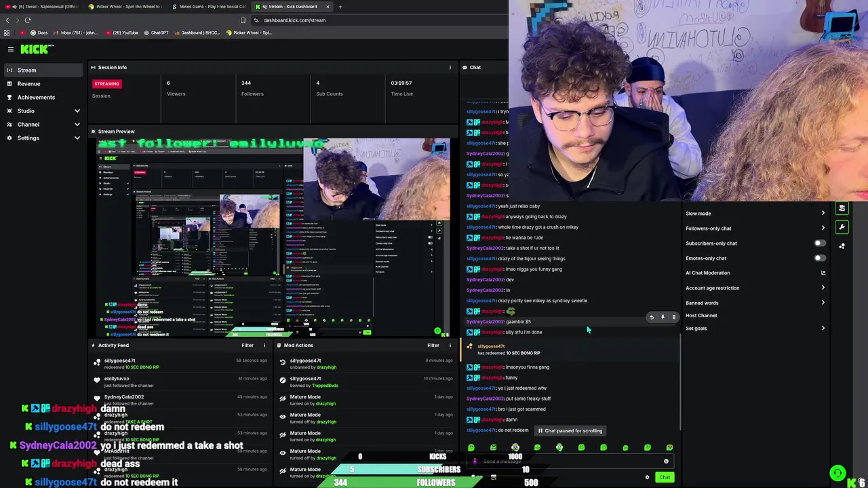
Task: Click the Stream Preview panel icon
Action: click(93, 131)
